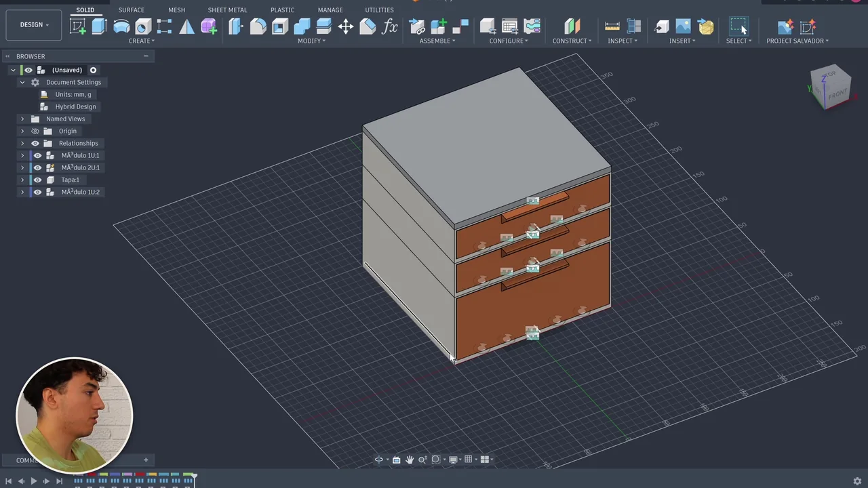This screenshot has height=488, width=868.
Task: Click the Pan hand tool
Action: pos(410,460)
